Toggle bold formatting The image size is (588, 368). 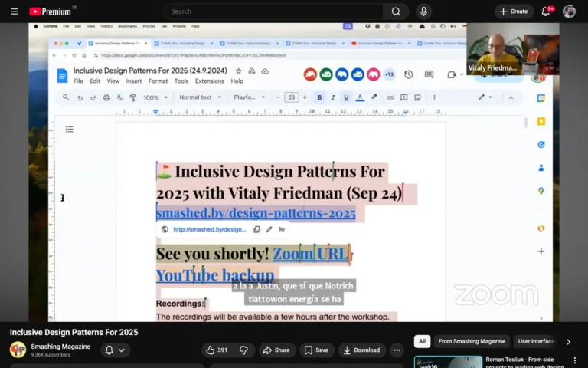tap(319, 97)
